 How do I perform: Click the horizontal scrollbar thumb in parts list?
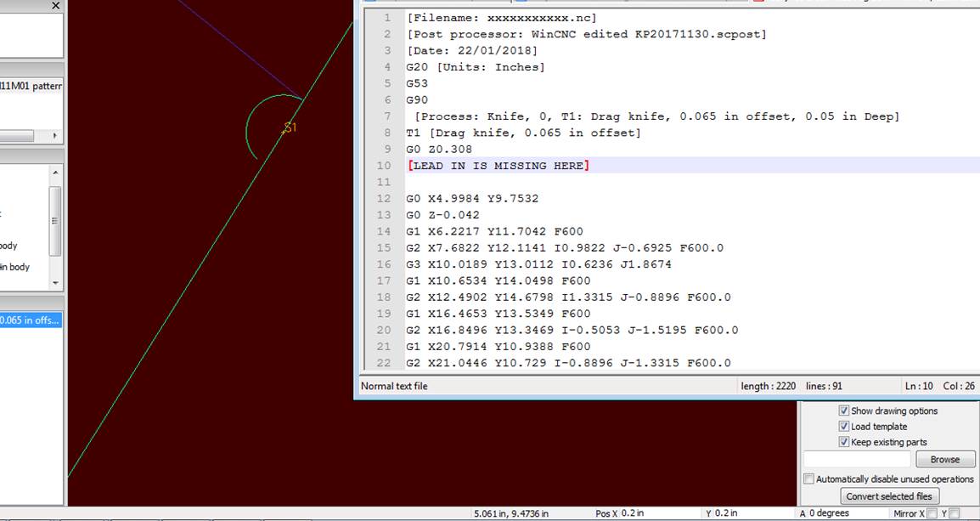click(x=17, y=136)
